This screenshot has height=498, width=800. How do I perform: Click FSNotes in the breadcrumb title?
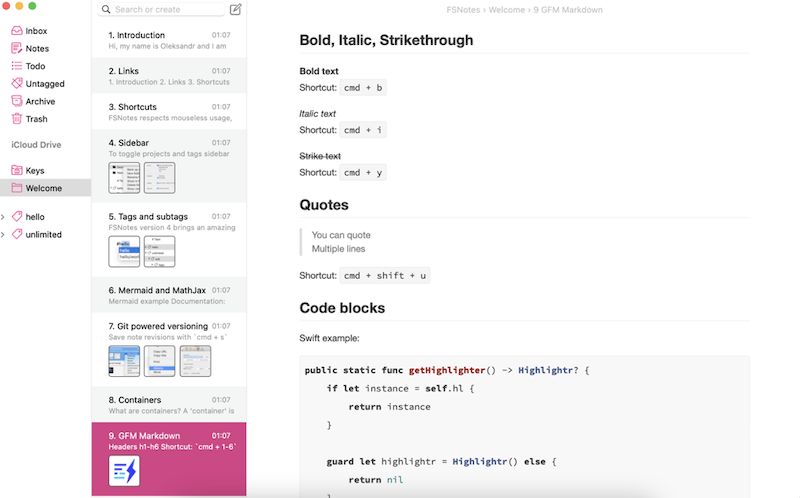(463, 10)
